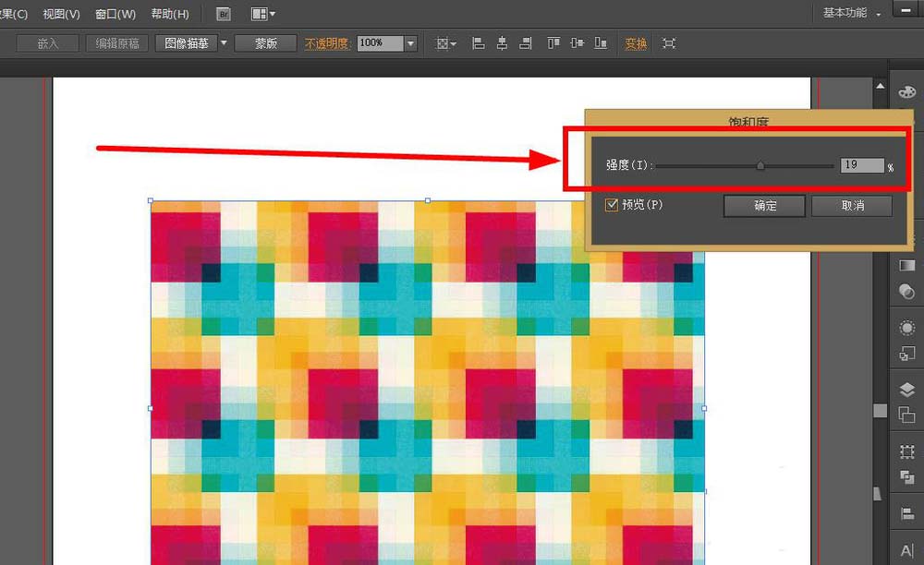The width and height of the screenshot is (924, 565).
Task: Toggle the 预览(P) preview checkbox
Action: coord(612,205)
